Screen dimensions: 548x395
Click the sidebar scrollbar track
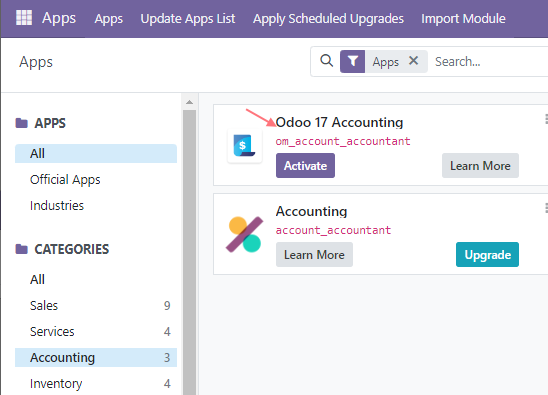point(189,252)
